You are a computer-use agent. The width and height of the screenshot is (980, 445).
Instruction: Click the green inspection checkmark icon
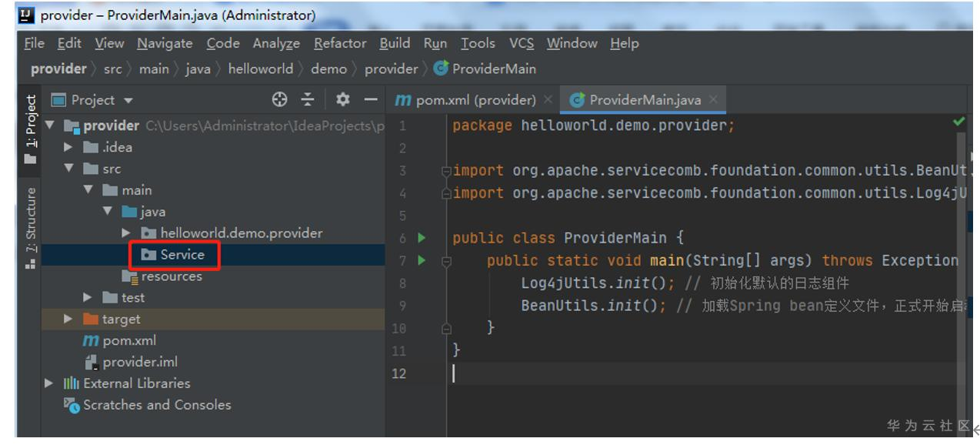click(958, 122)
